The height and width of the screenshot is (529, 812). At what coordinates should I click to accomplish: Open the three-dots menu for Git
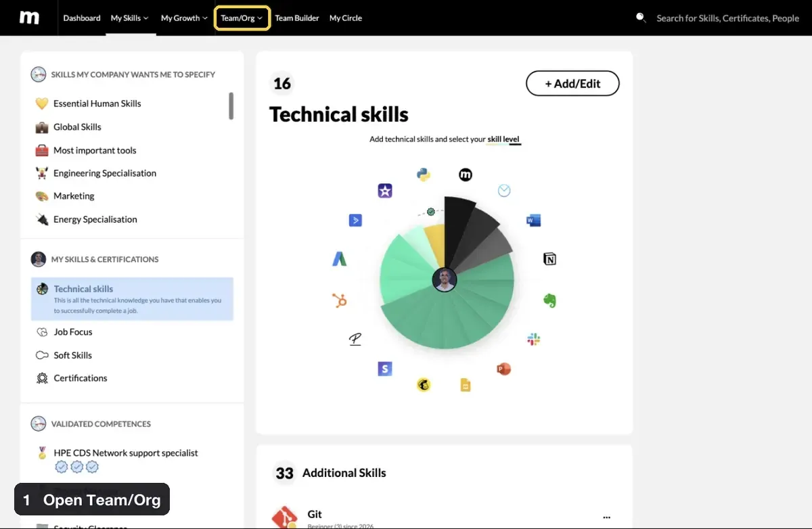coord(606,517)
